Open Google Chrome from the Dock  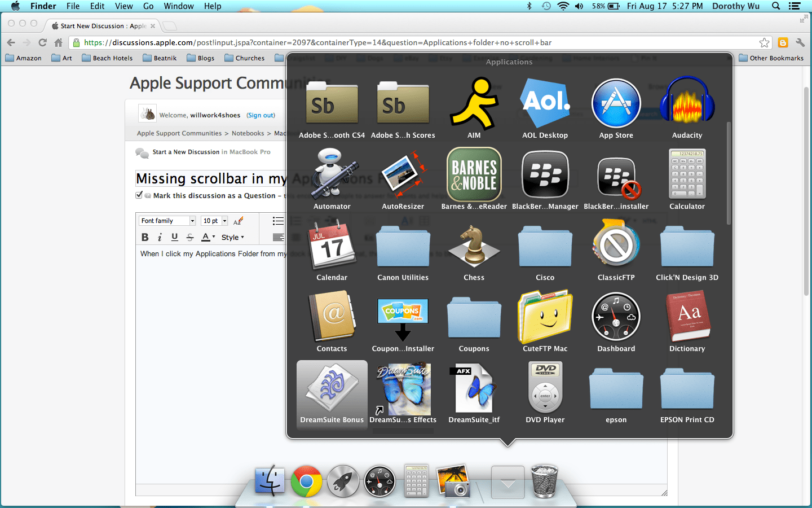point(306,482)
